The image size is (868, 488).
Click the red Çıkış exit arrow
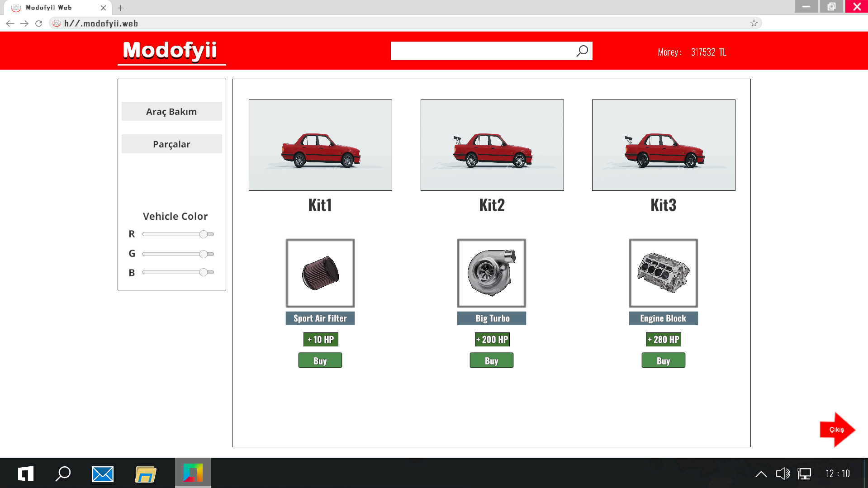click(837, 430)
